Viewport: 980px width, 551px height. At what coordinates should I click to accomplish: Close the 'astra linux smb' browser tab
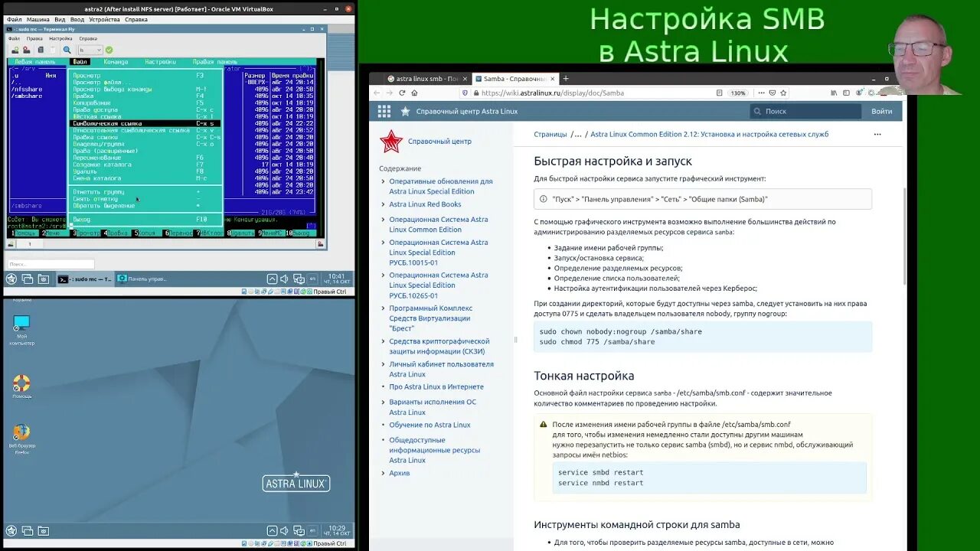pyautogui.click(x=465, y=78)
